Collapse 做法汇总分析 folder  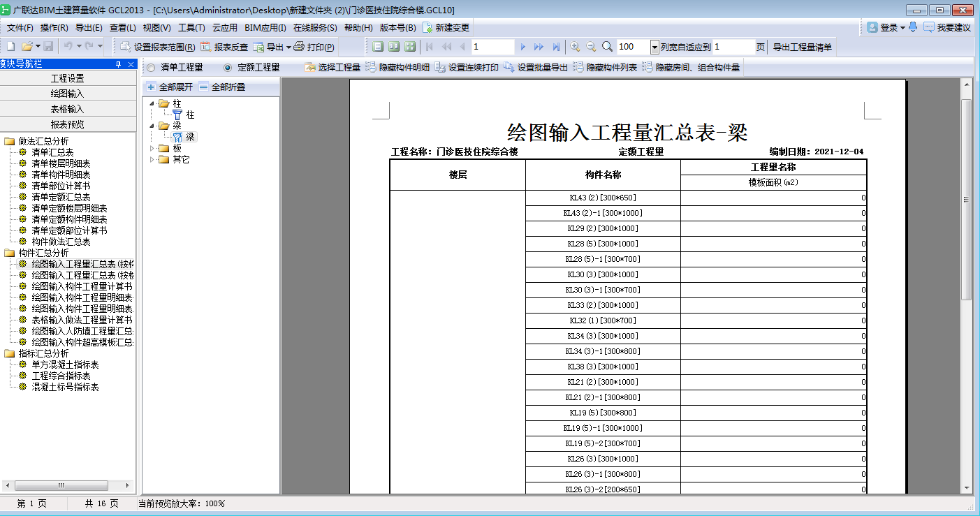(x=43, y=141)
